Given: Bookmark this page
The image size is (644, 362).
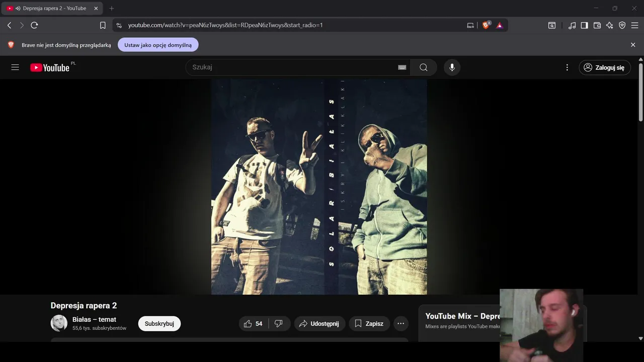Looking at the screenshot, I should (x=103, y=25).
